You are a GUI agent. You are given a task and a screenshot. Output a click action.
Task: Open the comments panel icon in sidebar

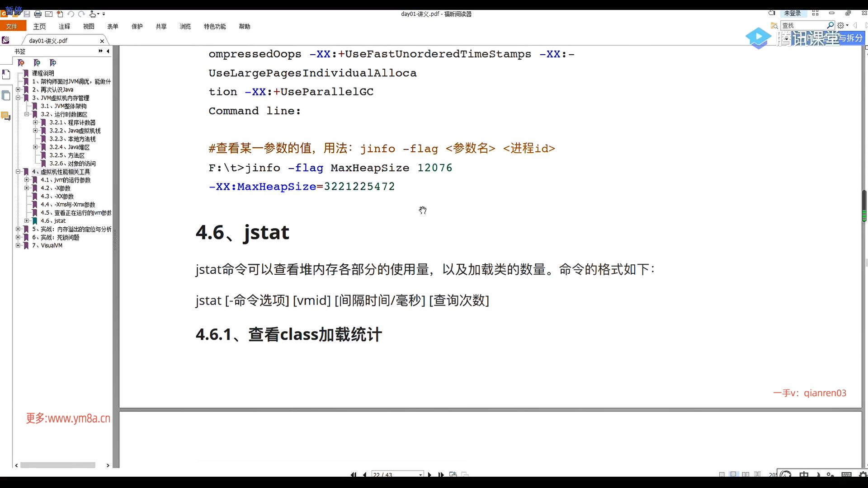6,117
